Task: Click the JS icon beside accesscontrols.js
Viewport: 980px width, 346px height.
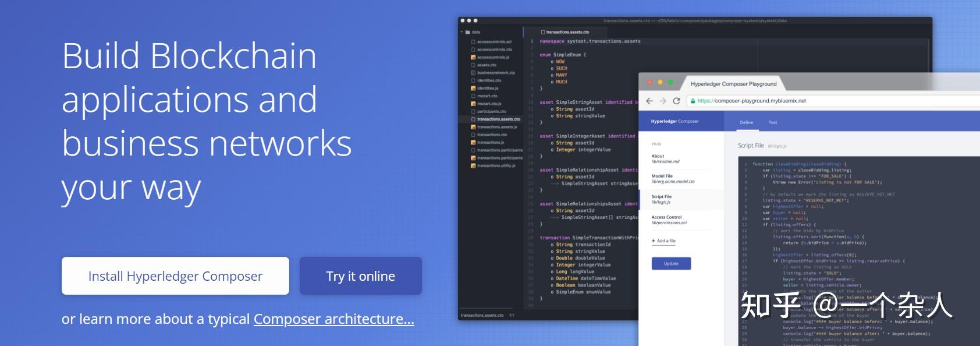Action: click(x=473, y=57)
